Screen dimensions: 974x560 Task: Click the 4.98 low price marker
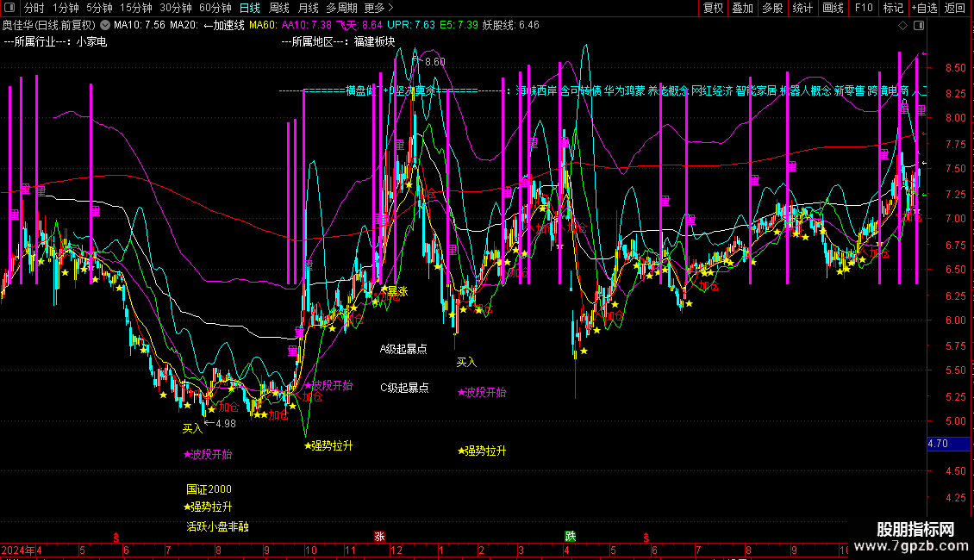point(226,423)
